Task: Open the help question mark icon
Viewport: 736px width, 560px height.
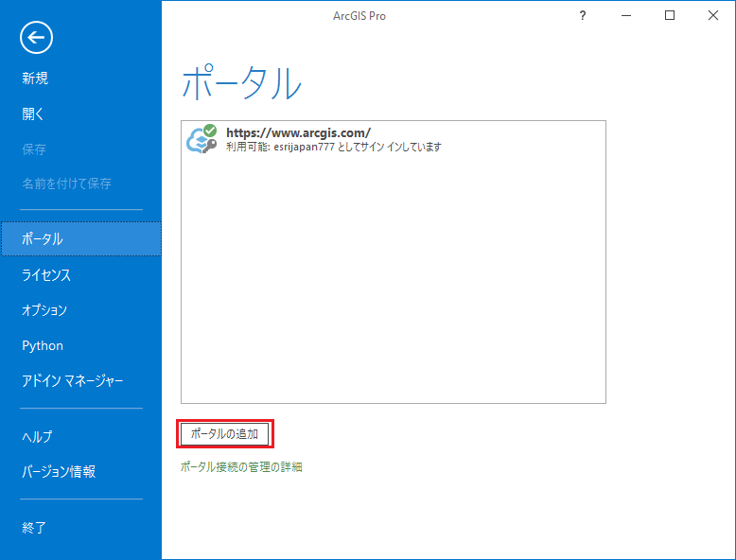Action: (x=583, y=15)
